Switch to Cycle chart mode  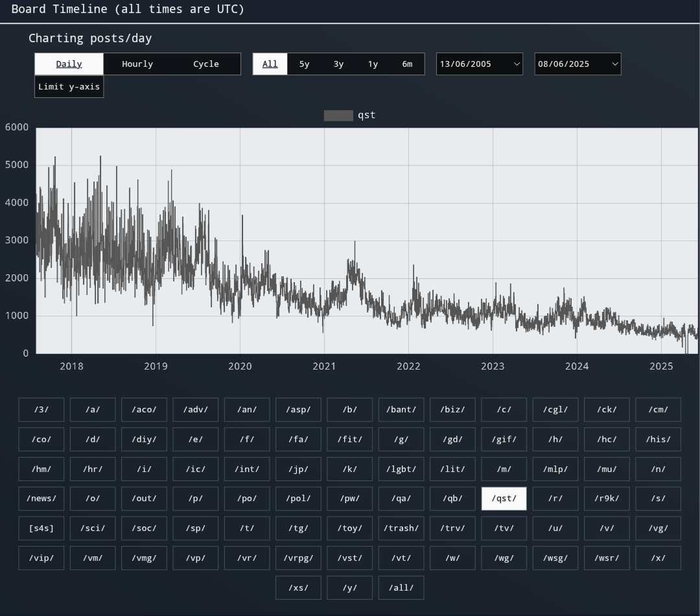tap(206, 64)
